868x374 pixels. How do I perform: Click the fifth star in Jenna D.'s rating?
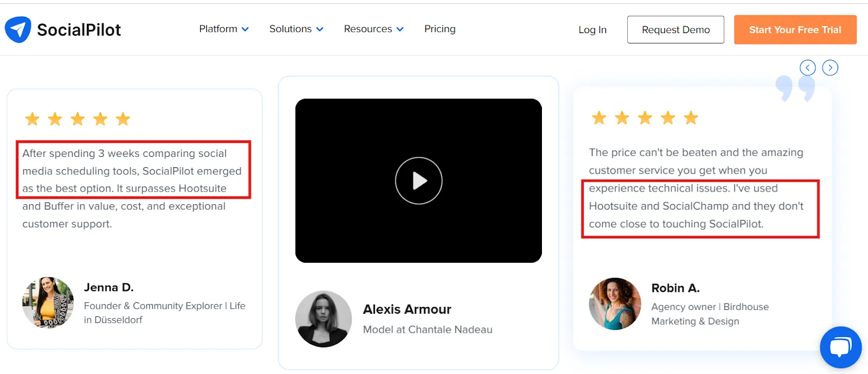[x=123, y=119]
